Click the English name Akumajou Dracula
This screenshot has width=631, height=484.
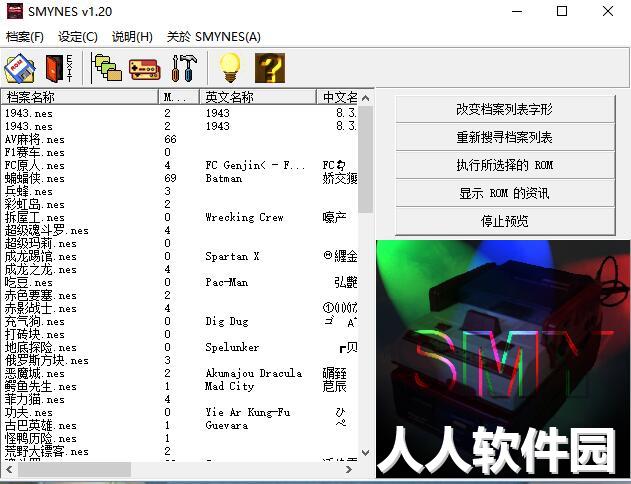coord(254,373)
